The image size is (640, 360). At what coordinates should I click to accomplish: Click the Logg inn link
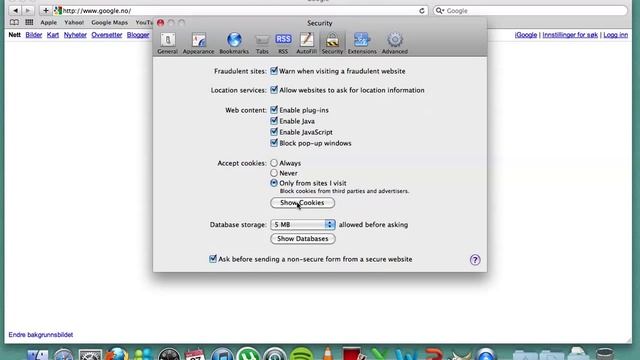click(x=616, y=35)
